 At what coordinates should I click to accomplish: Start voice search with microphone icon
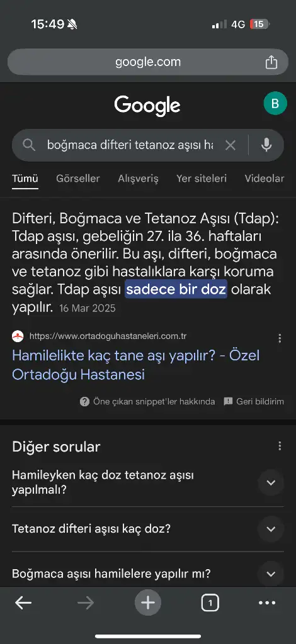[x=266, y=145]
